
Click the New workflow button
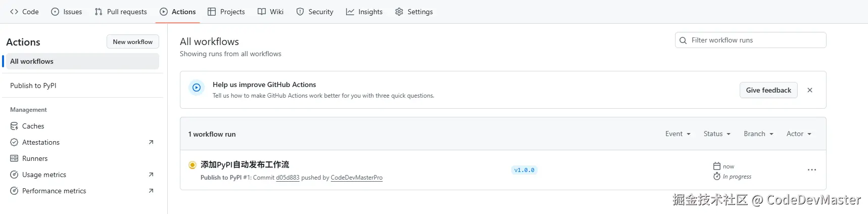point(133,42)
